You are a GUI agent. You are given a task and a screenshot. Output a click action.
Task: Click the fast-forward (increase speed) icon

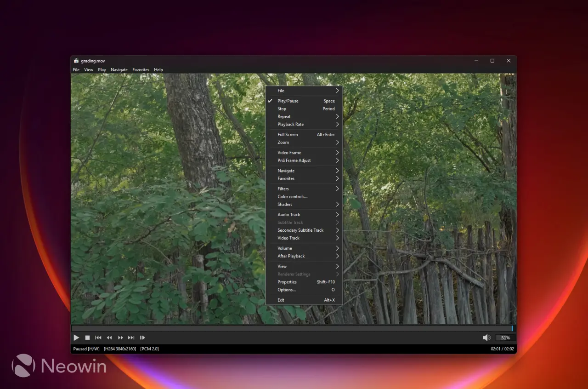120,338
